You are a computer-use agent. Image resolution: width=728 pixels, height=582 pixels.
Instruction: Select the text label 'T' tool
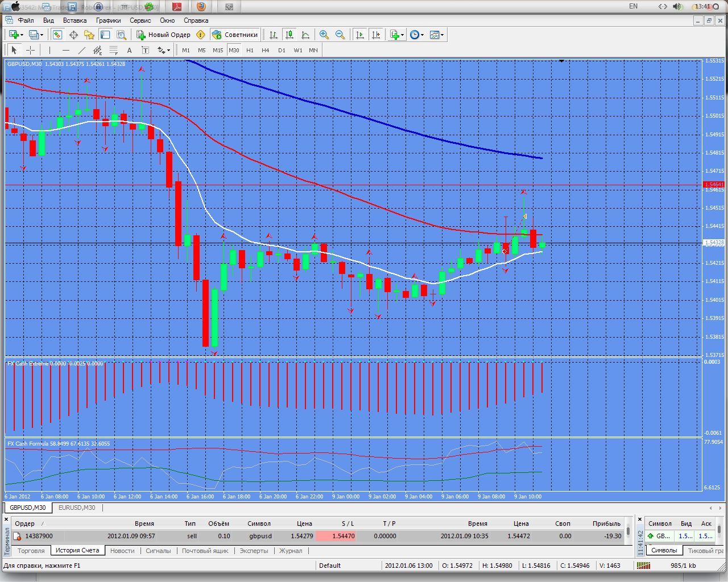pyautogui.click(x=146, y=50)
